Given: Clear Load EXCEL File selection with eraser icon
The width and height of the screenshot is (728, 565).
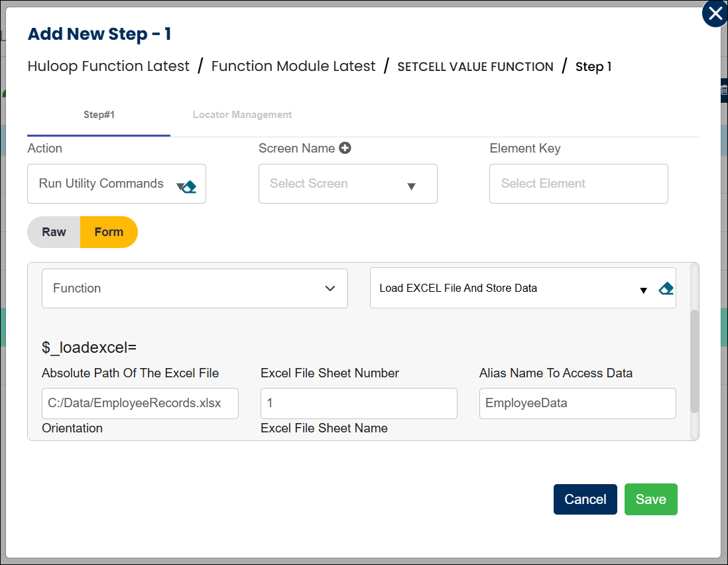Looking at the screenshot, I should click(x=666, y=288).
